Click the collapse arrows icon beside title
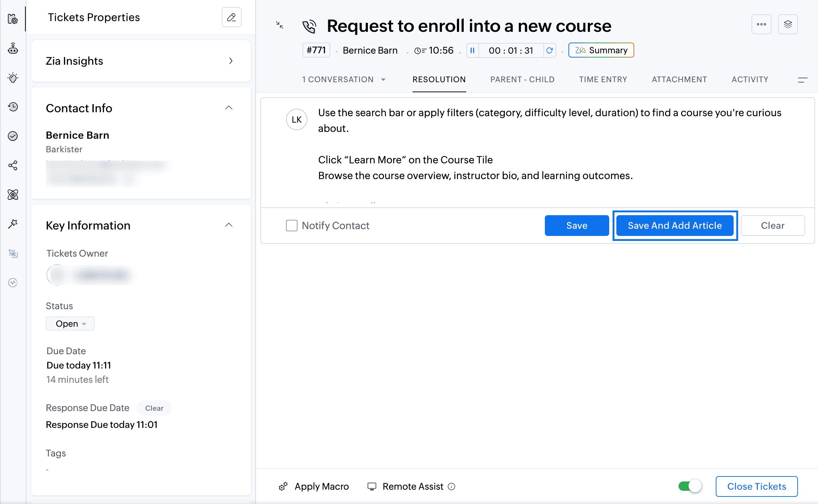Screen dimensions: 818x504 [280, 25]
